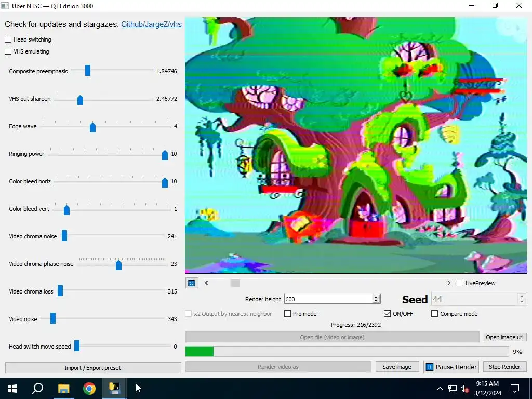The height and width of the screenshot is (399, 532).
Task: Click the Edge wave slider handle
Action: coord(92,127)
